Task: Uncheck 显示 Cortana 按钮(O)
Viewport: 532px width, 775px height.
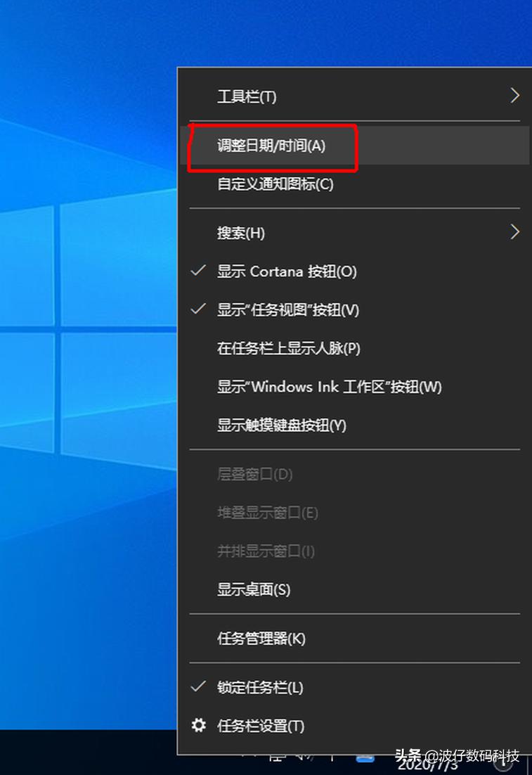Action: [354, 271]
